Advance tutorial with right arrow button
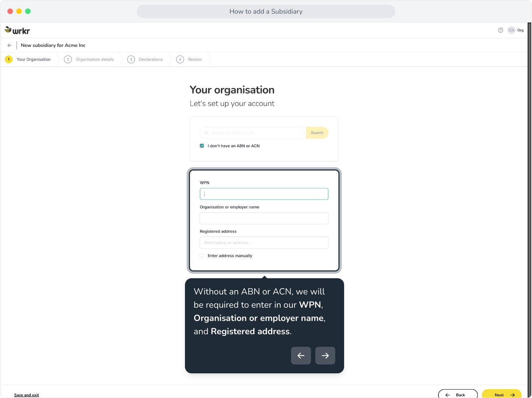Viewport: 532px width, 398px height. 325,356
